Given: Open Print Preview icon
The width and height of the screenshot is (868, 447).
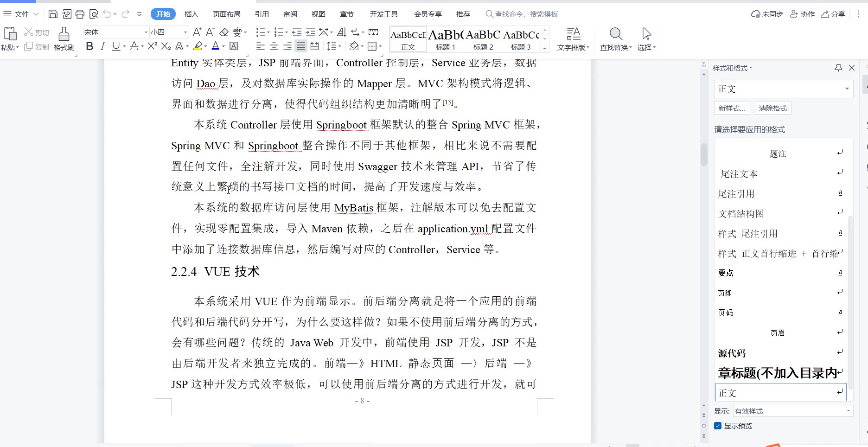Looking at the screenshot, I should 93,14.
